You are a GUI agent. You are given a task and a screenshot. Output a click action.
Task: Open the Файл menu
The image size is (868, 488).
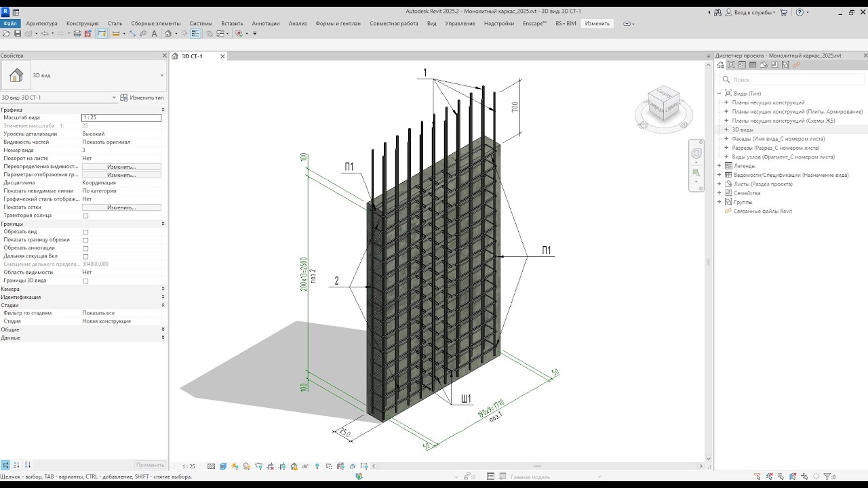(9, 23)
